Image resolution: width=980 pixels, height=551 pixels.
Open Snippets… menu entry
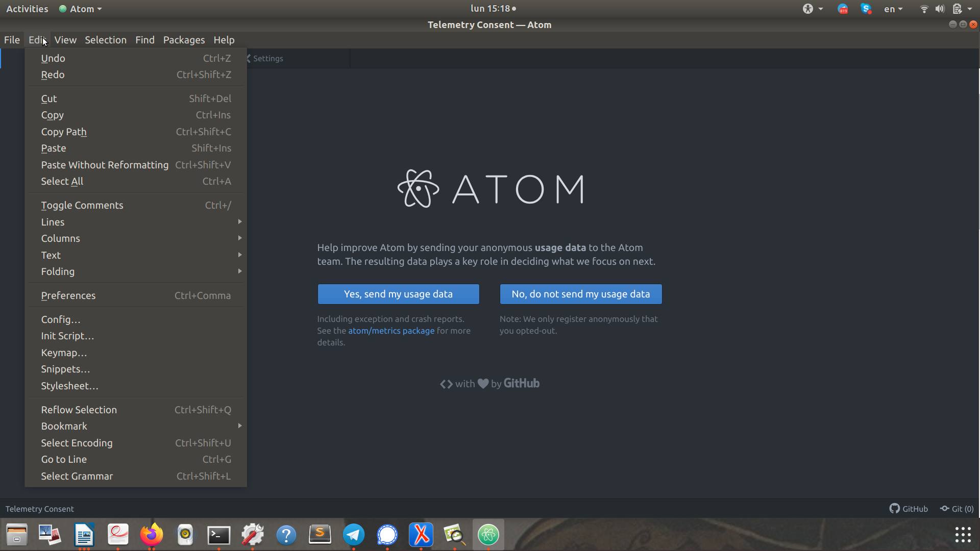(136, 369)
